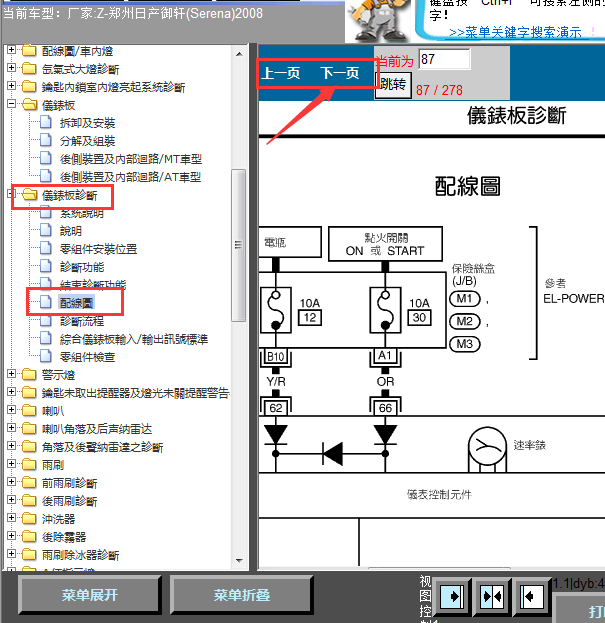Expand the 雨刷除冰器診斷 tree node
The width and height of the screenshot is (605, 623).
pyautogui.click(x=12, y=554)
